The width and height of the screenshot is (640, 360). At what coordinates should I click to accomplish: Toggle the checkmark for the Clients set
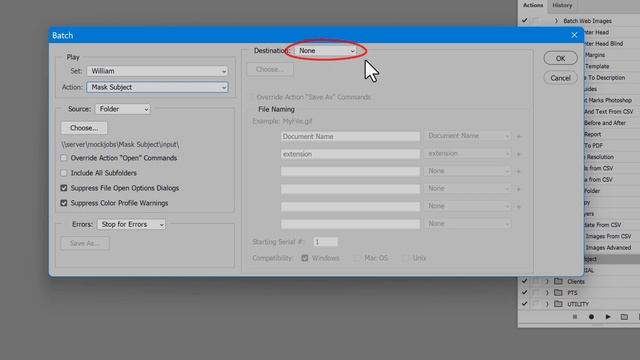(x=524, y=281)
